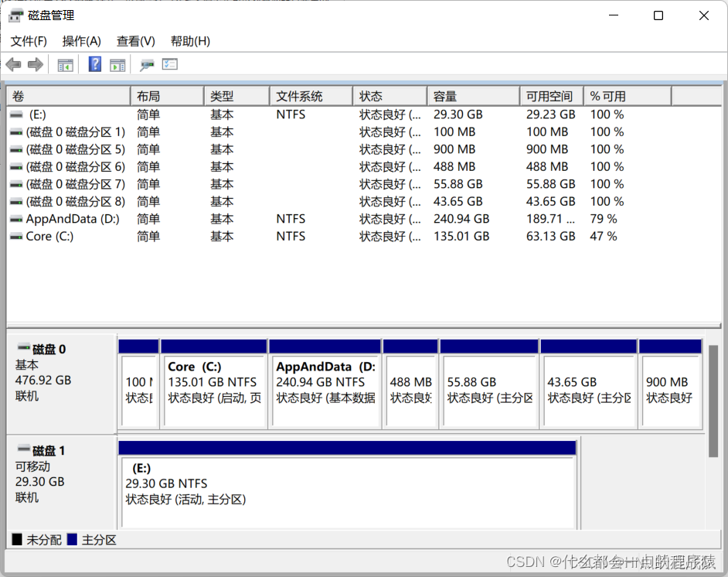Click the 476.92 GB label under 磁盘 0
The image size is (728, 577).
coord(43,381)
